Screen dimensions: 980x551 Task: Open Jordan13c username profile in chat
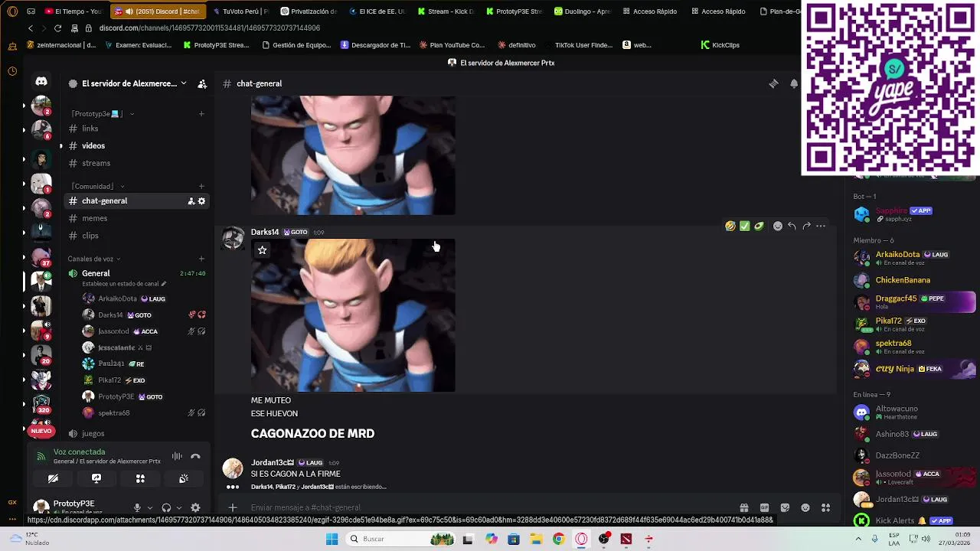[272, 462]
